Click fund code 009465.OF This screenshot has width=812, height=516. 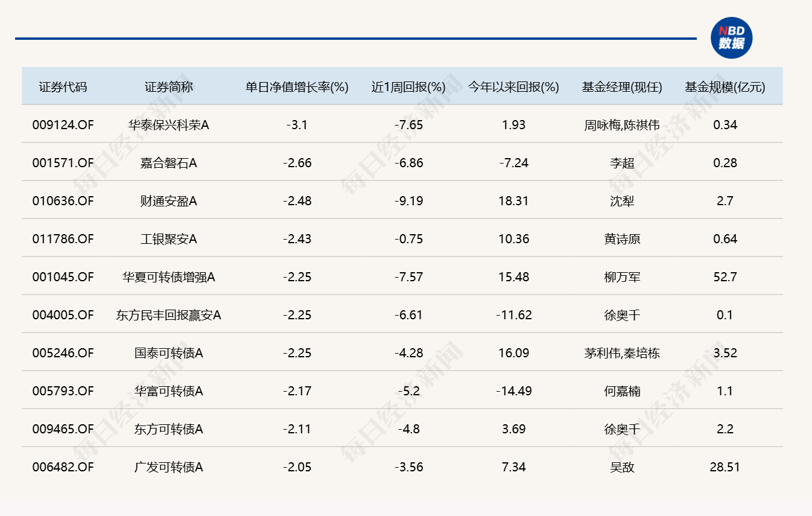click(x=63, y=429)
